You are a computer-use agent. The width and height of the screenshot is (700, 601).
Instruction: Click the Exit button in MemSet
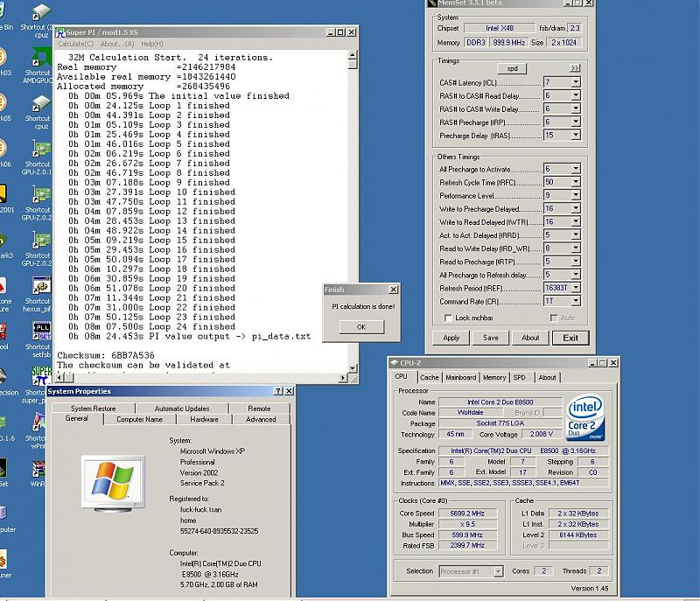coord(570,338)
